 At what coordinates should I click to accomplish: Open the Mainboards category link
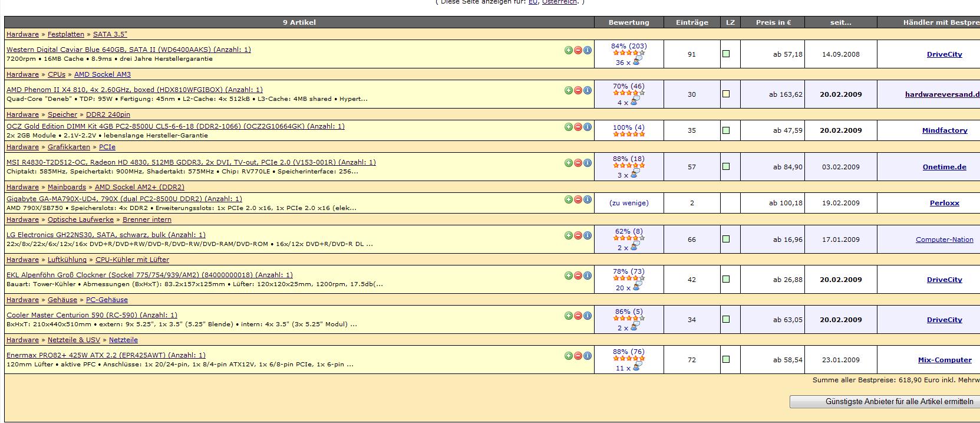click(x=67, y=187)
